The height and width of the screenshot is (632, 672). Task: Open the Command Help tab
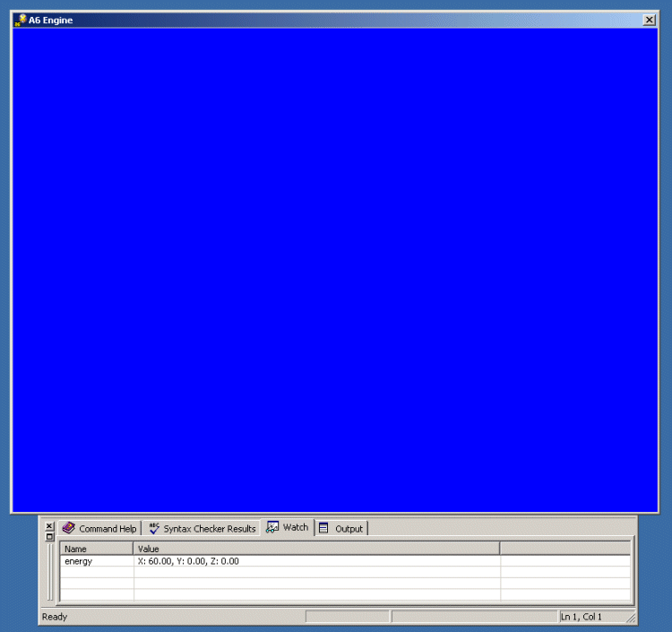pos(99,529)
